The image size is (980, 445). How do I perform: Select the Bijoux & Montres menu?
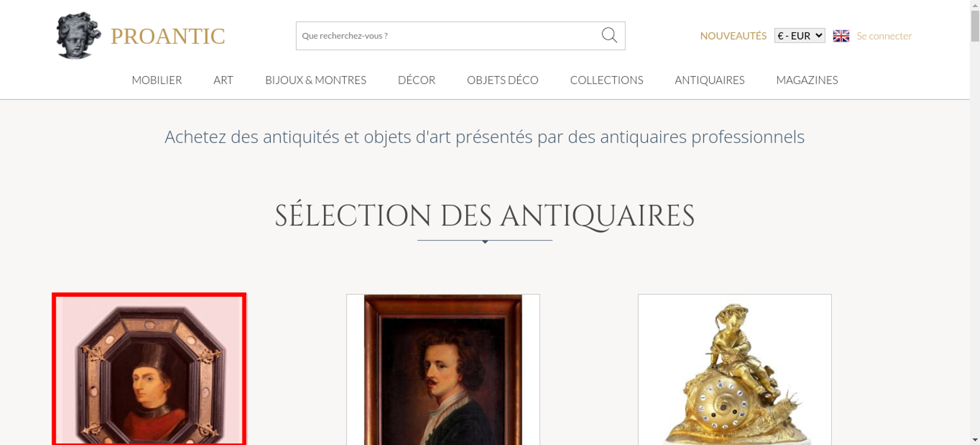point(316,80)
